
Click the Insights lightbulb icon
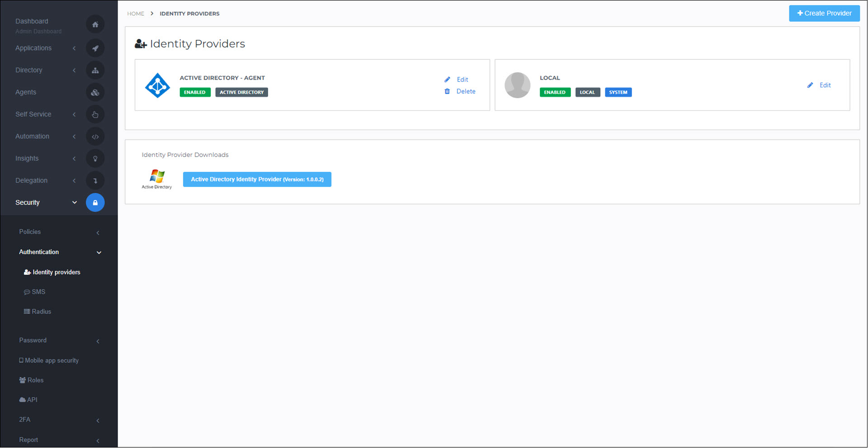(x=95, y=158)
